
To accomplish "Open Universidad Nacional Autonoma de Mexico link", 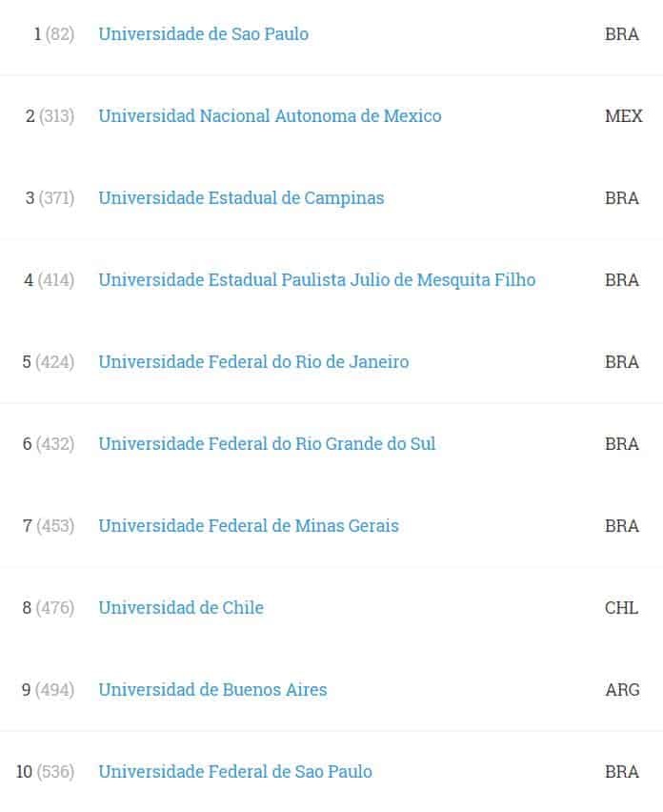I will [270, 116].
